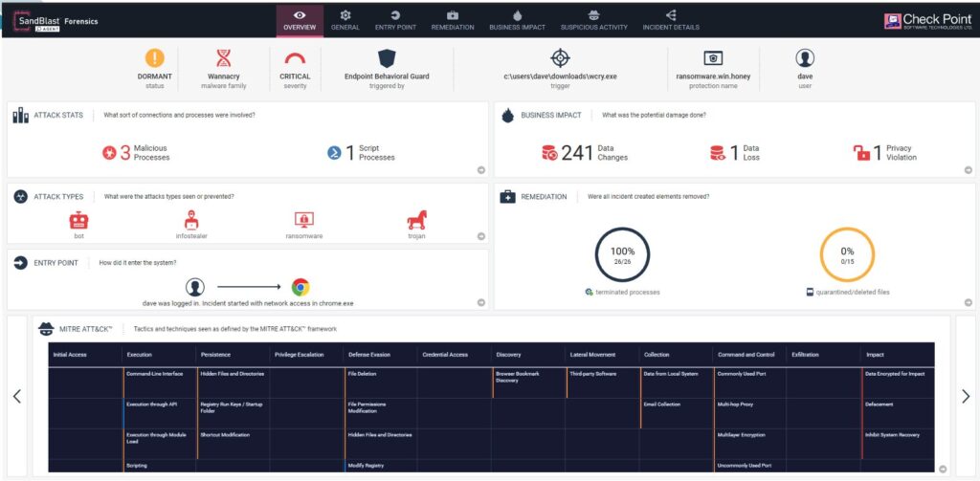
Task: Click the Privacy Violation padlock icon
Action: point(862,152)
